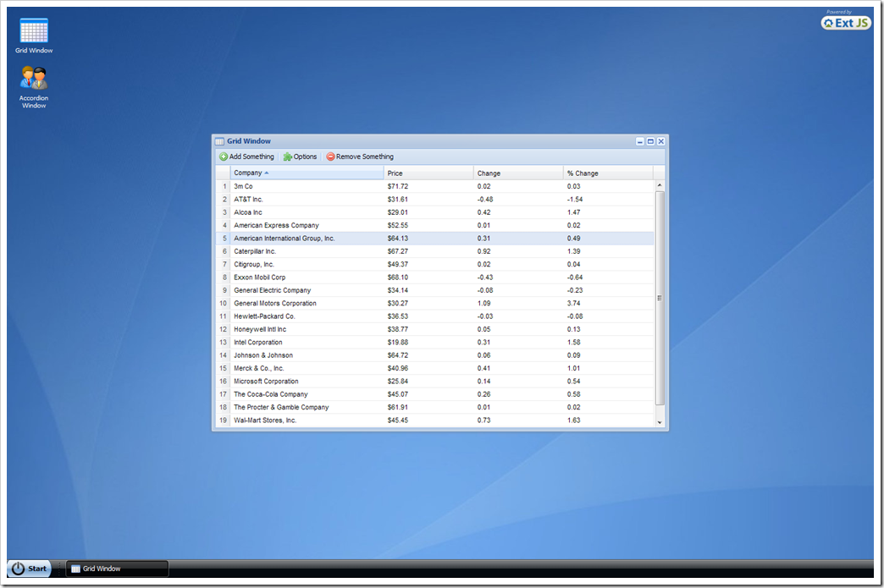
Task: Click Add Something in the toolbar
Action: coord(247,157)
